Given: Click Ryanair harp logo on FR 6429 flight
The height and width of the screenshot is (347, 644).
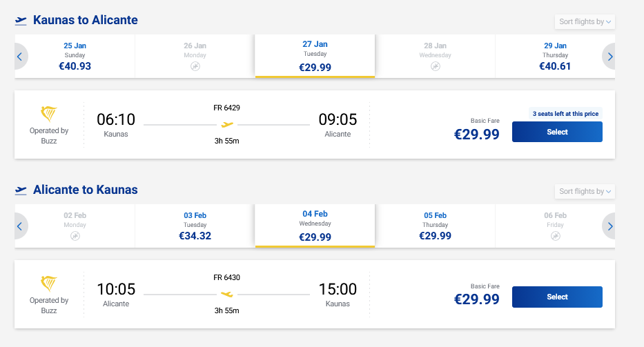Looking at the screenshot, I should click(49, 115).
